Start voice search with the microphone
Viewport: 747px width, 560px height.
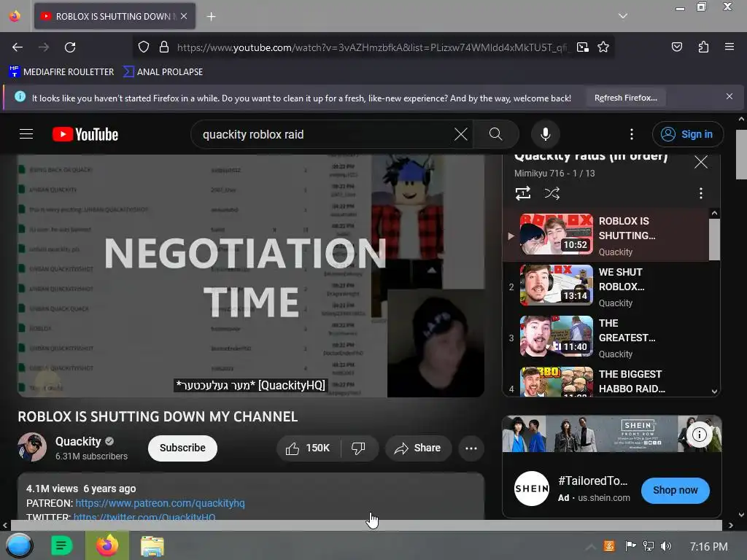546,134
